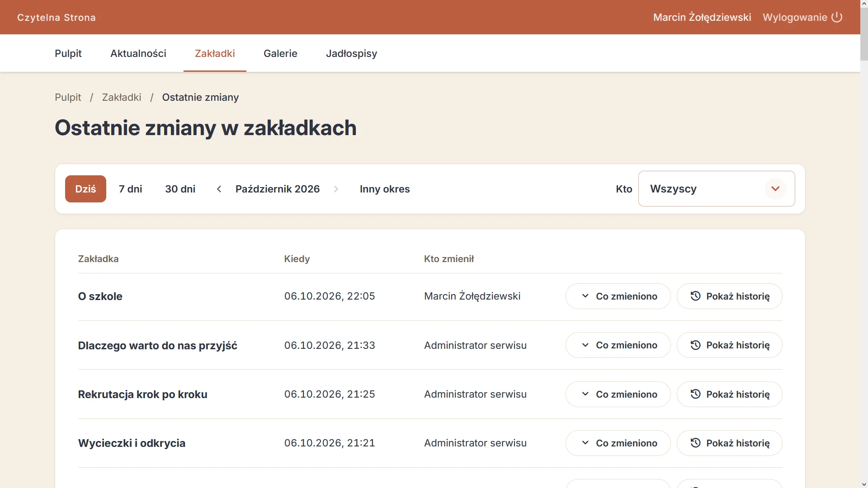Open Marcin Żołędziewski user profile link
The height and width of the screenshot is (488, 868).
pos(702,17)
